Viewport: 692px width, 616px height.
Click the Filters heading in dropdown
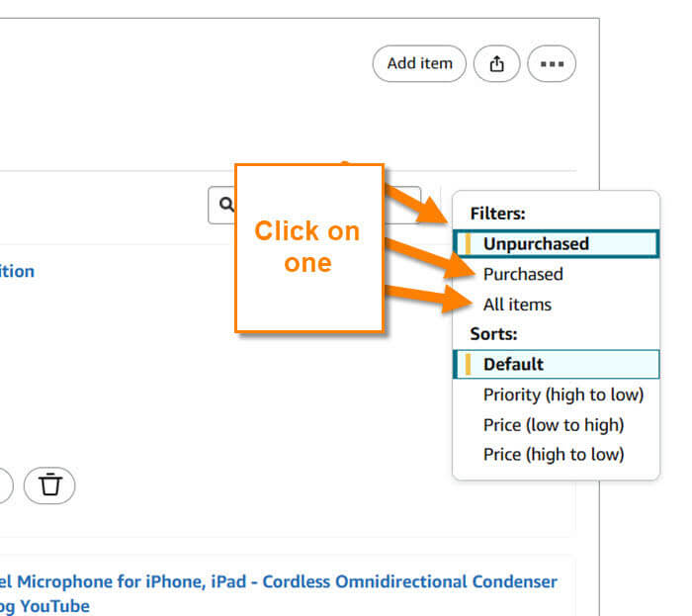point(498,214)
